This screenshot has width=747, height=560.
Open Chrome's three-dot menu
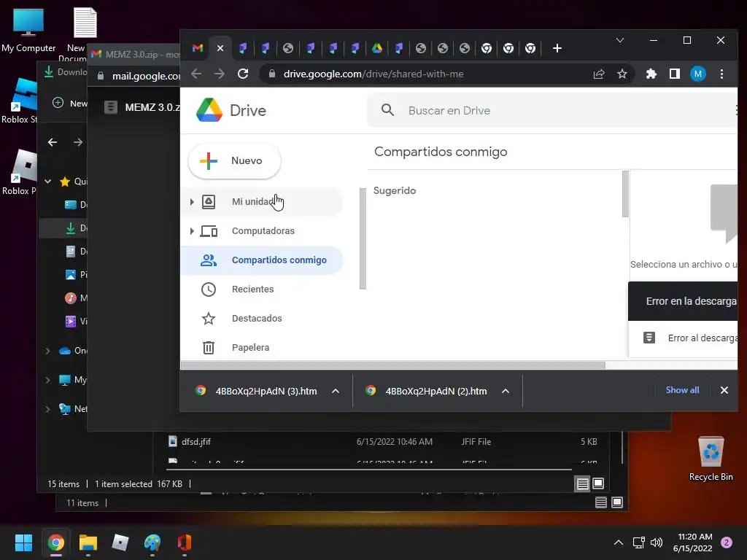point(721,74)
